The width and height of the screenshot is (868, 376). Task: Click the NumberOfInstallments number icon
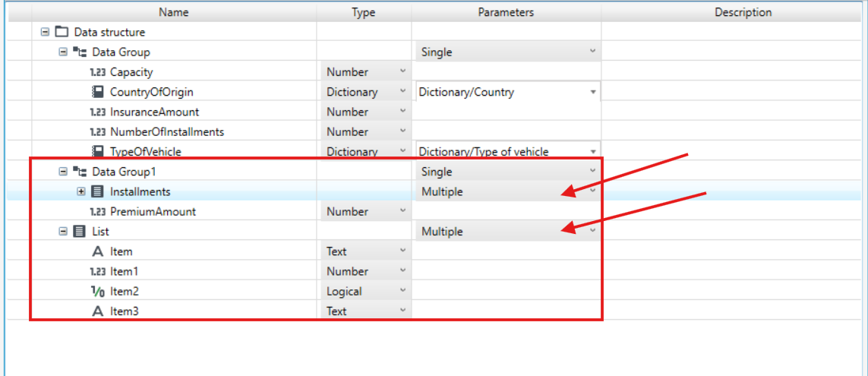click(x=97, y=132)
